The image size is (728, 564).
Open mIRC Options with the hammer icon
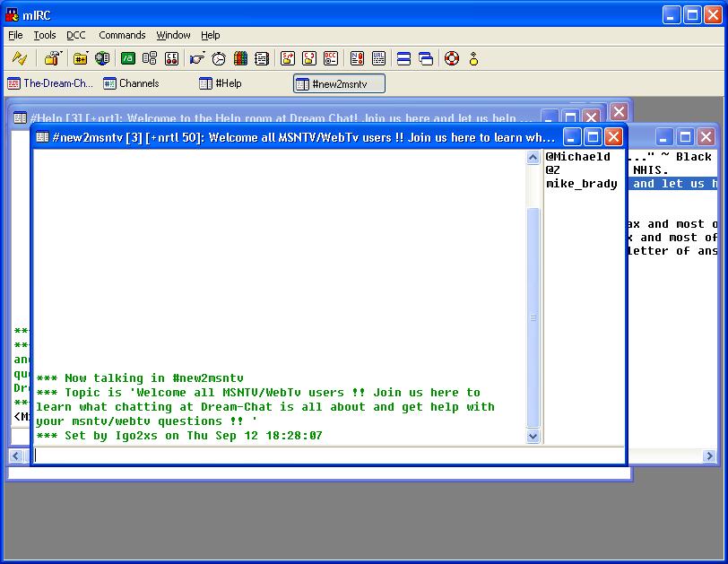[x=53, y=58]
